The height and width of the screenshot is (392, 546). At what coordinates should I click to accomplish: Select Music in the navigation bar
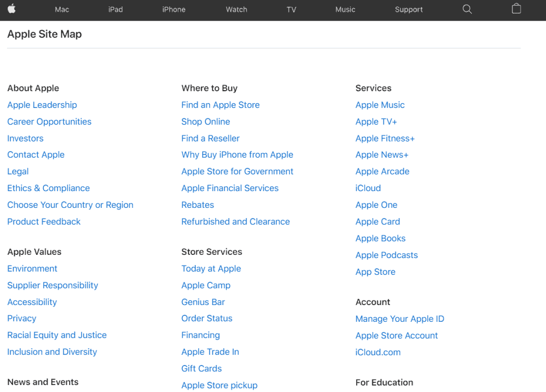(x=345, y=9)
